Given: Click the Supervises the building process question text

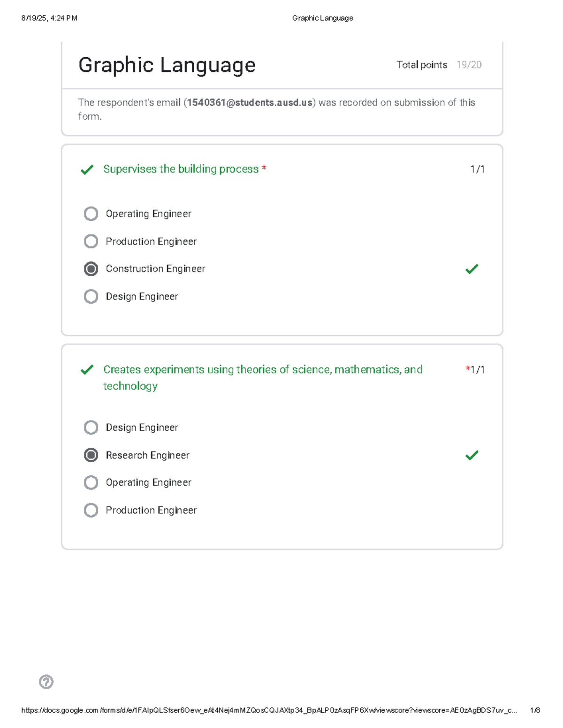Looking at the screenshot, I should coord(181,169).
